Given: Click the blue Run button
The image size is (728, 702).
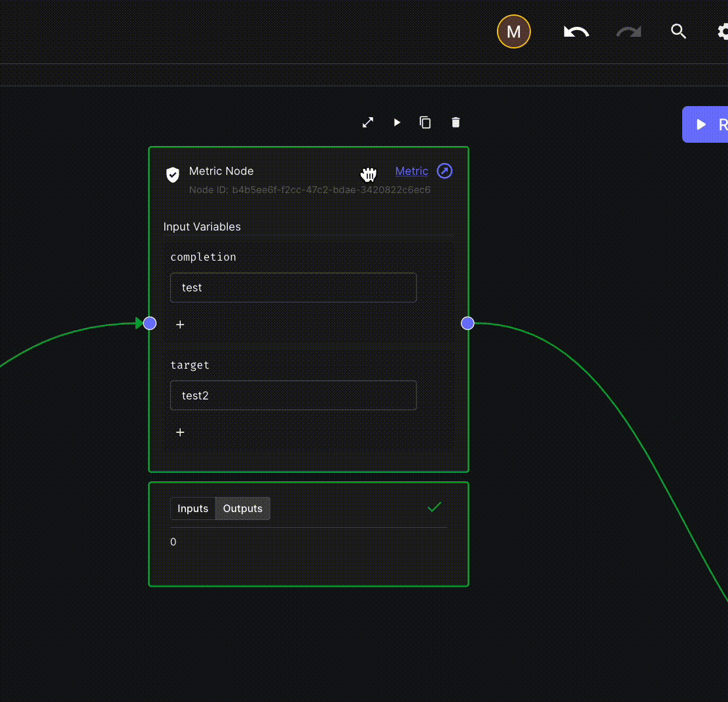Looking at the screenshot, I should (x=705, y=124).
